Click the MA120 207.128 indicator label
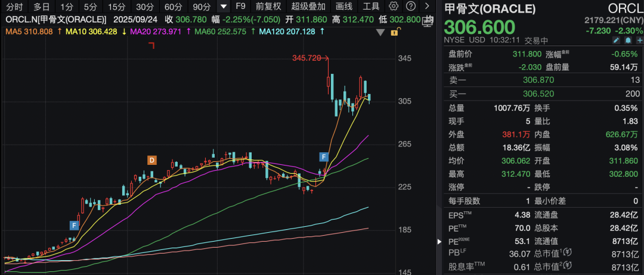This screenshot has height=275, width=644. 287,32
